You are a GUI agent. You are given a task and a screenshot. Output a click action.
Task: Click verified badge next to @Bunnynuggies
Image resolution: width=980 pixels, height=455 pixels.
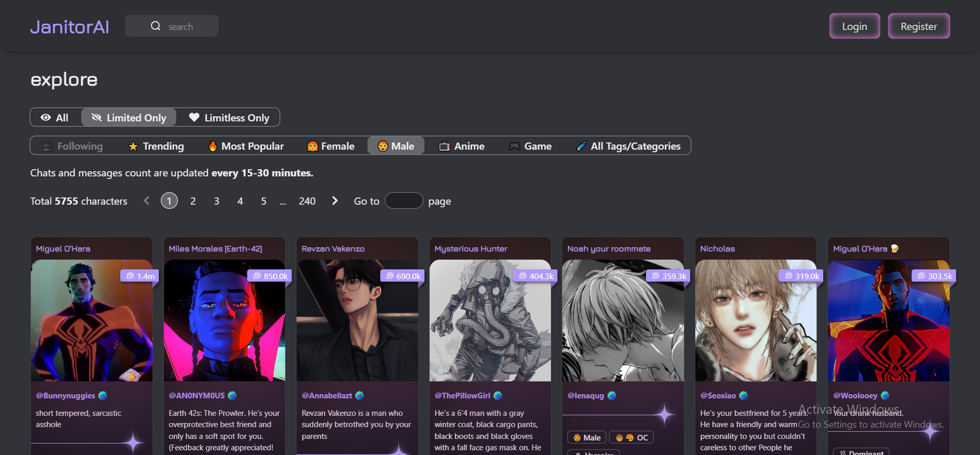[x=103, y=396]
